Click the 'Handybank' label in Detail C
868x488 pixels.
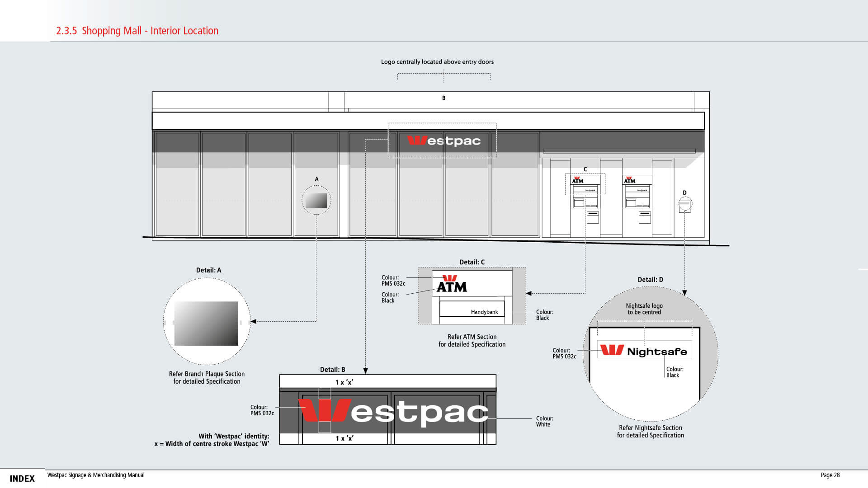click(x=484, y=312)
